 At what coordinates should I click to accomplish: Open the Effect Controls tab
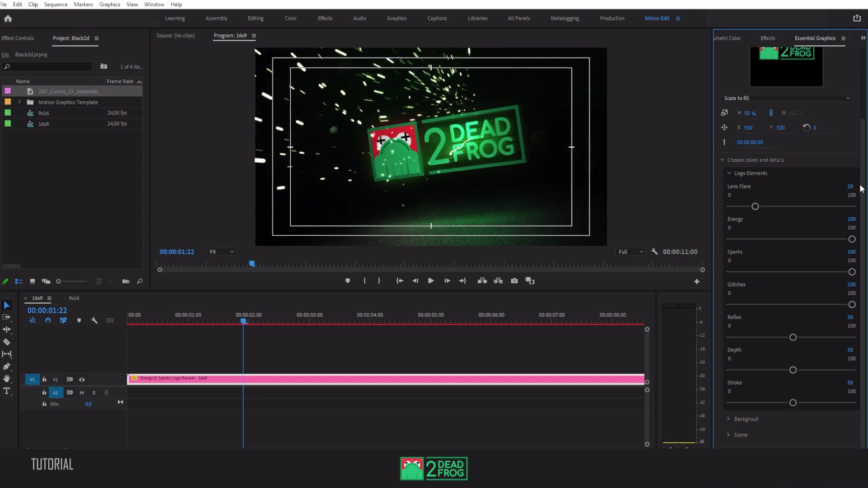(x=18, y=38)
